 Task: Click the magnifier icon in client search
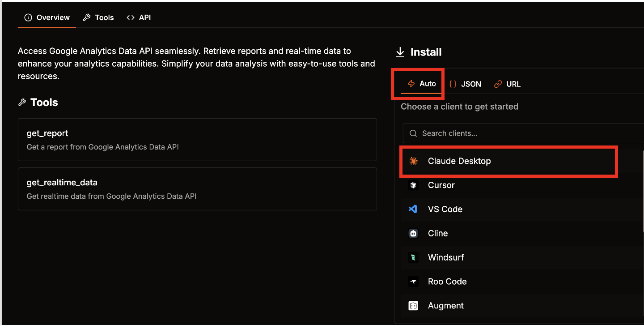pyautogui.click(x=414, y=133)
